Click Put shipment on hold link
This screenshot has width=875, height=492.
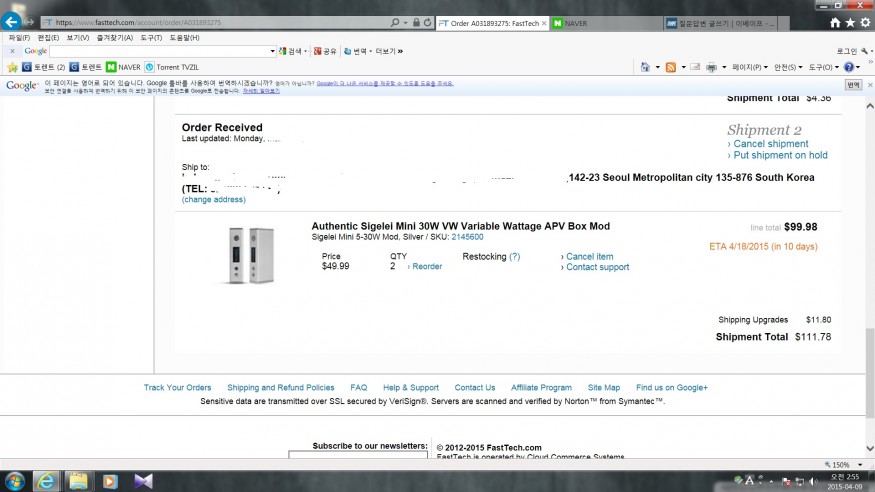780,155
